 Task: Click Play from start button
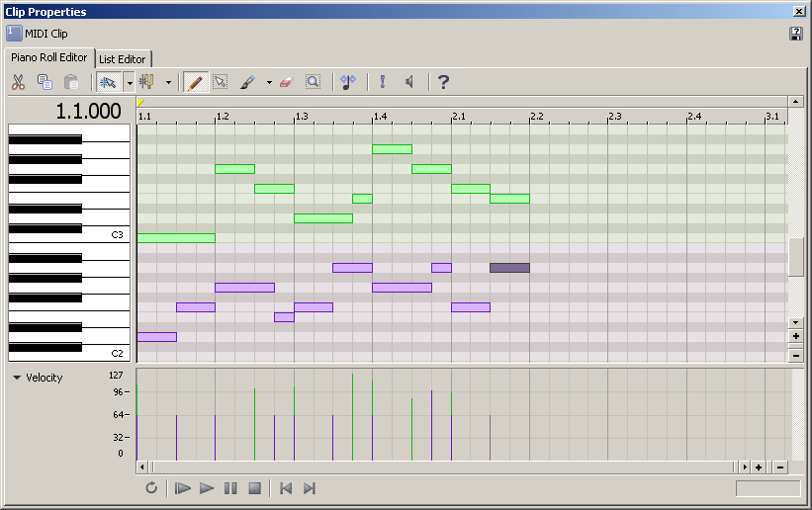tap(182, 487)
